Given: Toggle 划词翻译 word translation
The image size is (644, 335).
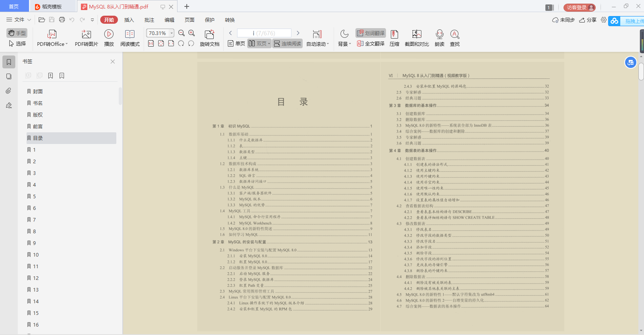Looking at the screenshot, I should [x=371, y=33].
